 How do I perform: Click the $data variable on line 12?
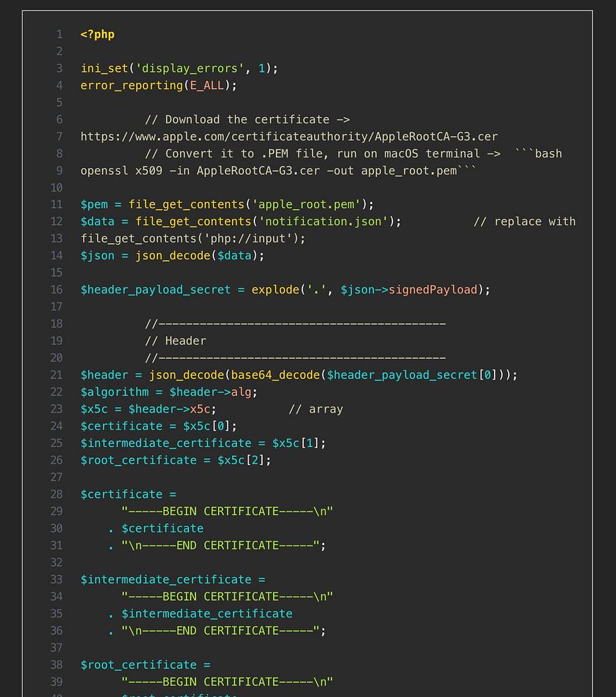(x=98, y=222)
